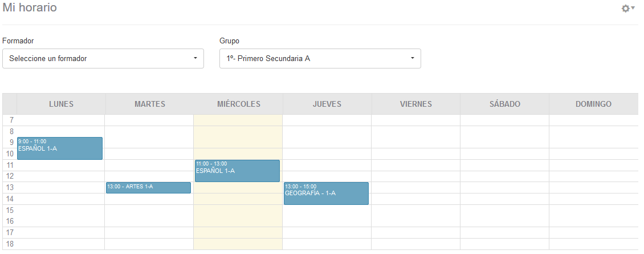Click the DOMINGO column header
The width and height of the screenshot is (644, 254).
593,104
